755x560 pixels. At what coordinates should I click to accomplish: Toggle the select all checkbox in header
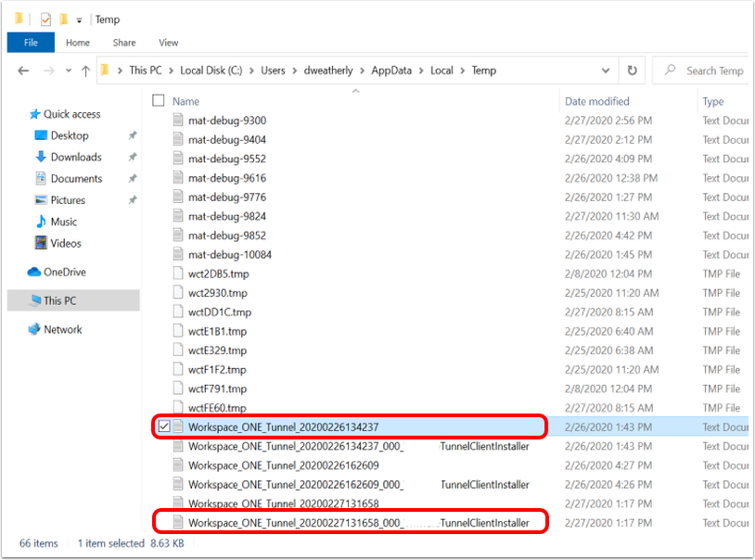pyautogui.click(x=159, y=101)
